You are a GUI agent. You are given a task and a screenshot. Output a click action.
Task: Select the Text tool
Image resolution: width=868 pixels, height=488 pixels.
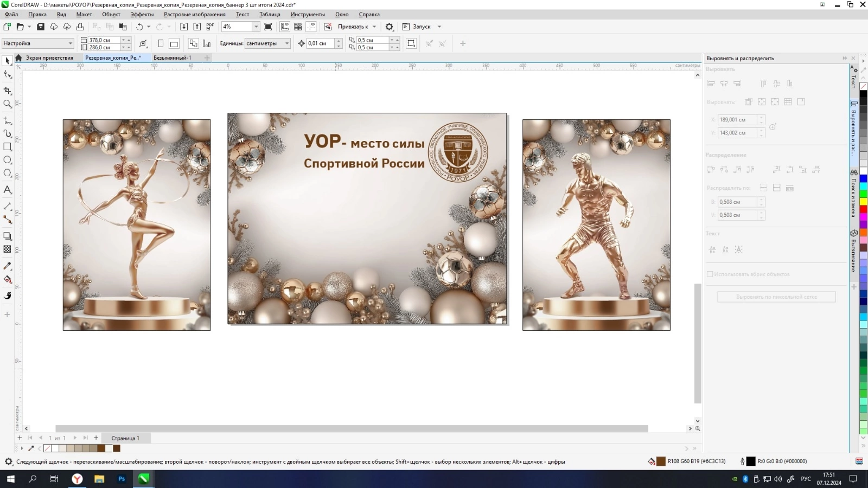8,190
